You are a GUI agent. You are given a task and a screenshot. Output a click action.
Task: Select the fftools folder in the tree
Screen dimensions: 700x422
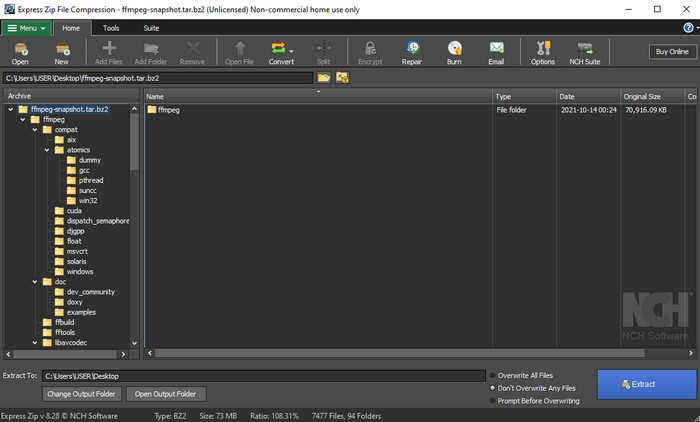tap(59, 333)
